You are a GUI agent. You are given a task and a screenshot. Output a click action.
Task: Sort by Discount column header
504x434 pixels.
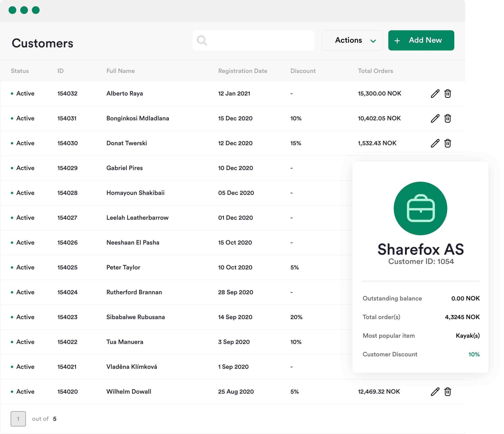point(303,71)
